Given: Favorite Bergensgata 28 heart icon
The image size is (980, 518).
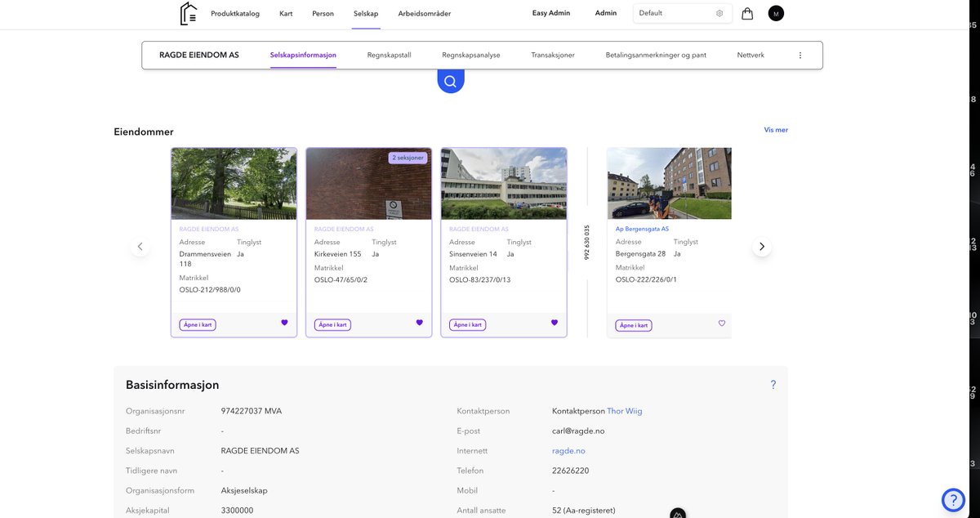Looking at the screenshot, I should click(722, 324).
